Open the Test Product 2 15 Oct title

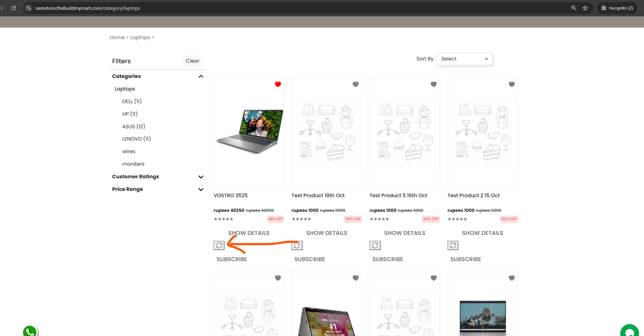(x=474, y=195)
